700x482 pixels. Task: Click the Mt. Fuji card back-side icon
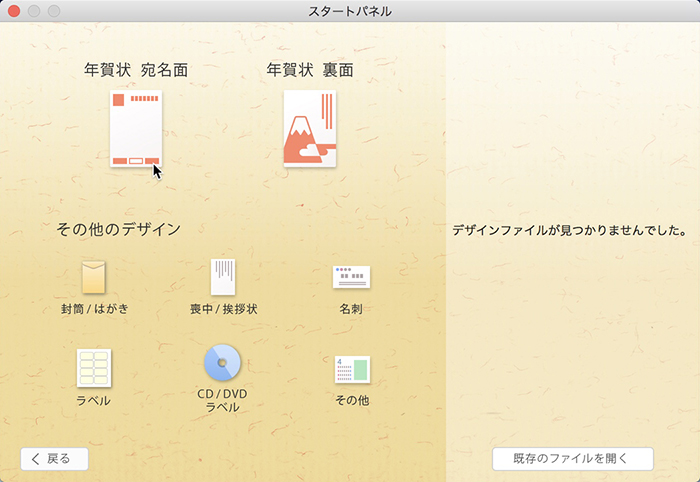pos(310,129)
